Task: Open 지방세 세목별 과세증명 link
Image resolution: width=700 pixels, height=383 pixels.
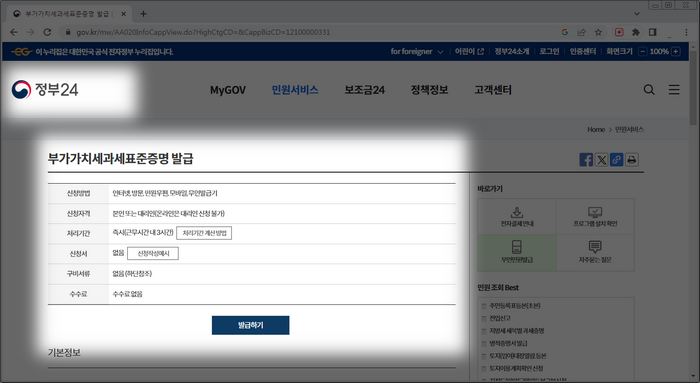Action: pyautogui.click(x=517, y=331)
